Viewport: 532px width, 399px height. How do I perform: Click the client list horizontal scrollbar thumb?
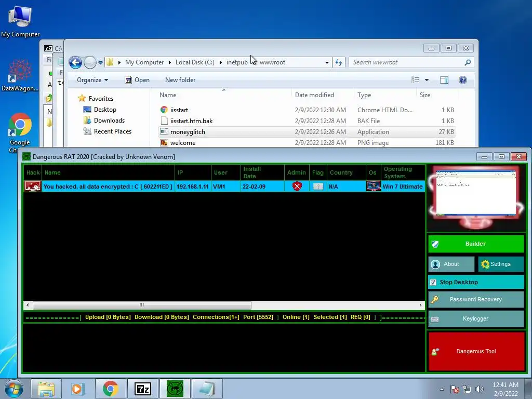tap(142, 305)
